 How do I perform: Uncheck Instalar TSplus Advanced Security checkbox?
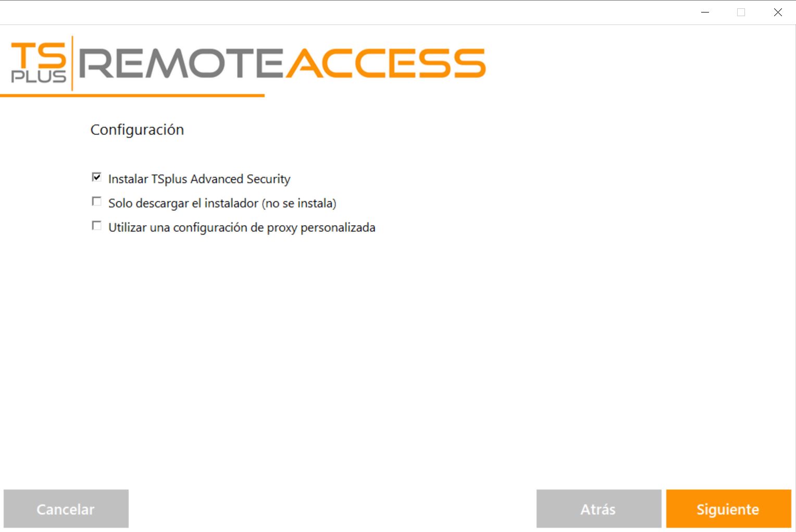(96, 178)
